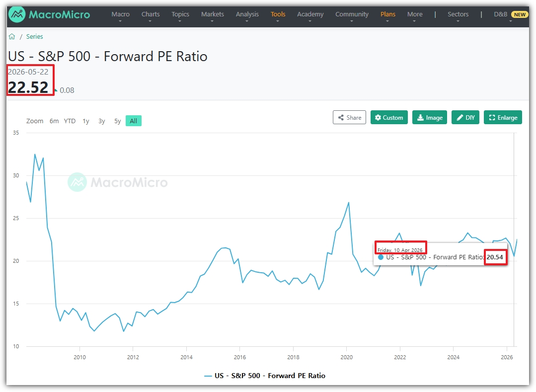
Task: Click the 2026-05-22 date text
Action: pos(28,72)
